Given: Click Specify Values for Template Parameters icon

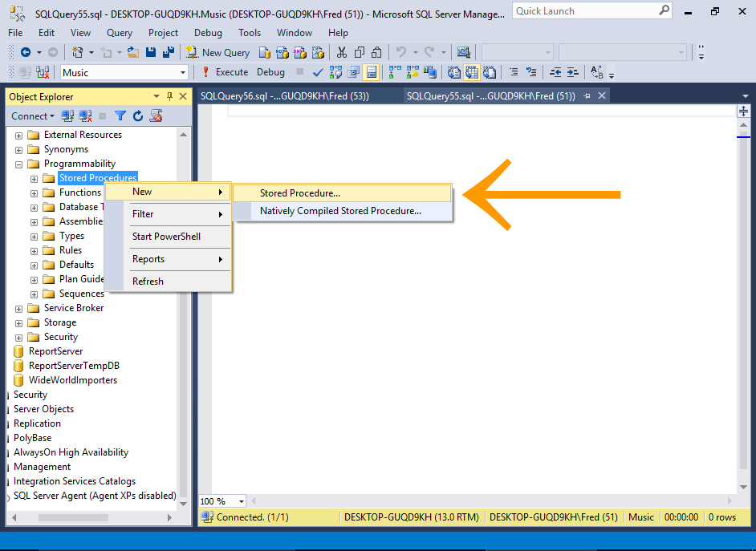Looking at the screenshot, I should pyautogui.click(x=597, y=73).
